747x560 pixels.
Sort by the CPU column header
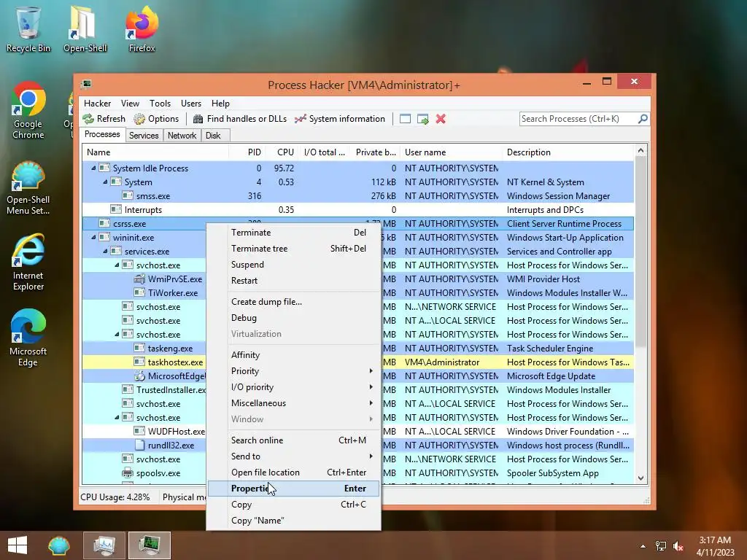pyautogui.click(x=282, y=152)
